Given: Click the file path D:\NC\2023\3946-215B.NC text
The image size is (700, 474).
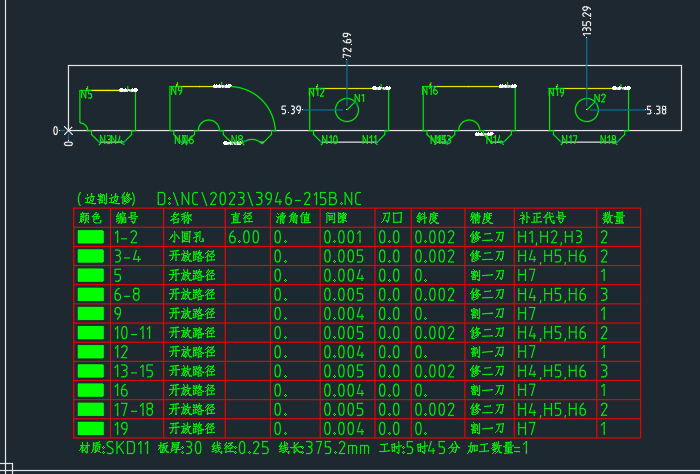Looking at the screenshot, I should pos(259,199).
